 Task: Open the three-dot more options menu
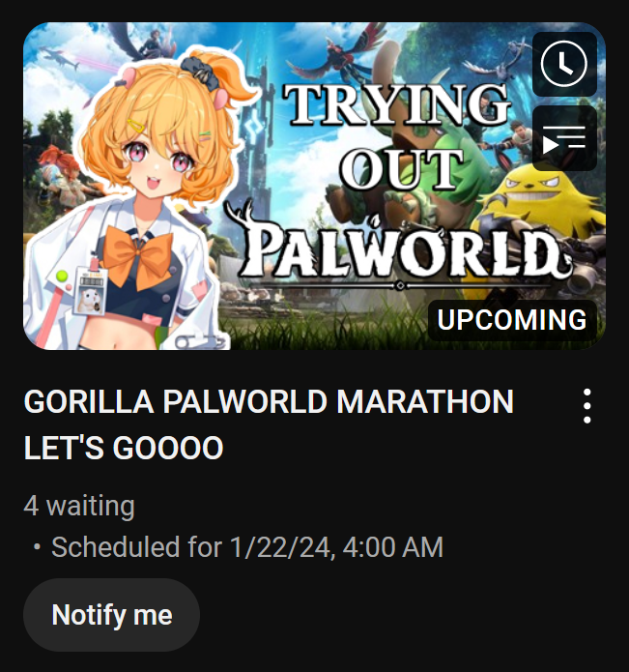(587, 406)
